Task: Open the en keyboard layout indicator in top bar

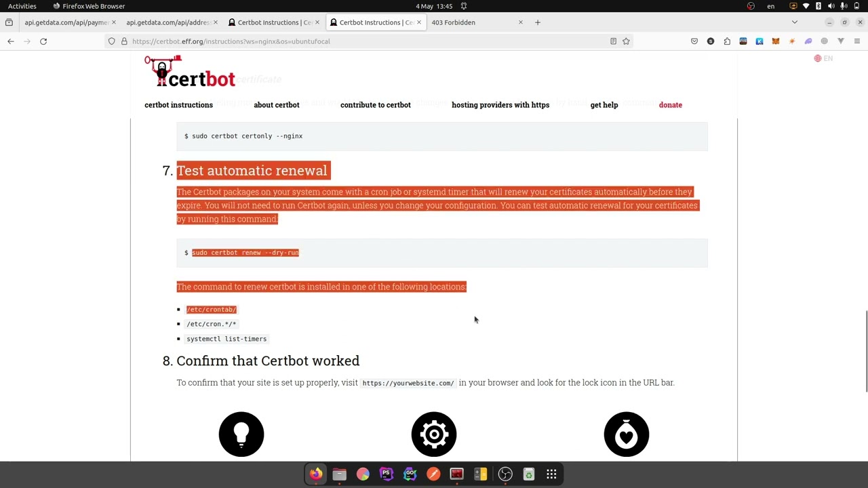Action: pos(771,6)
